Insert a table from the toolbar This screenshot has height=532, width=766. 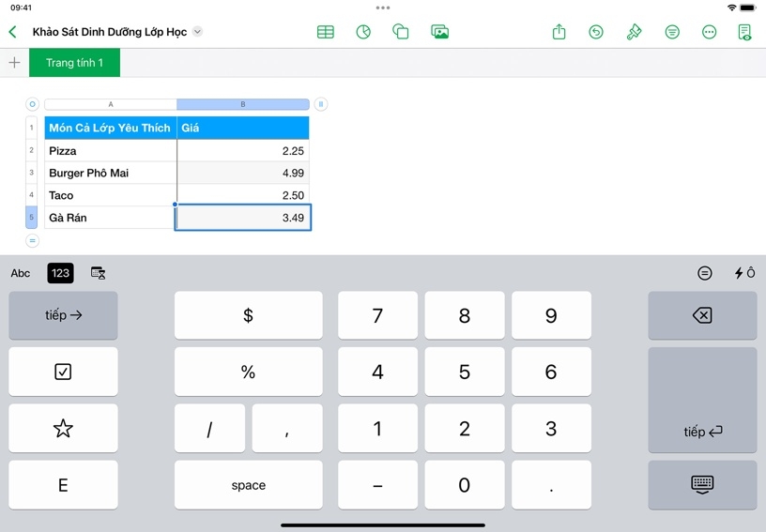pos(326,32)
